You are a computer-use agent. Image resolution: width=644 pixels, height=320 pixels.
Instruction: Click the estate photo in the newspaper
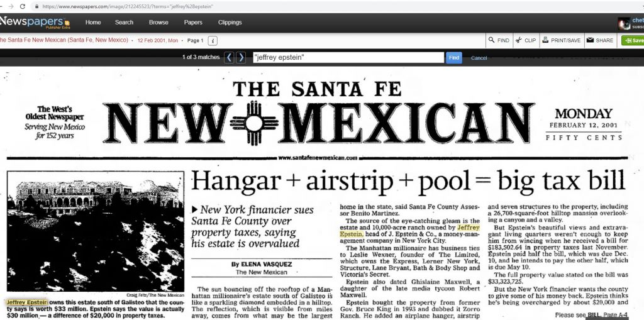pyautogui.click(x=96, y=232)
